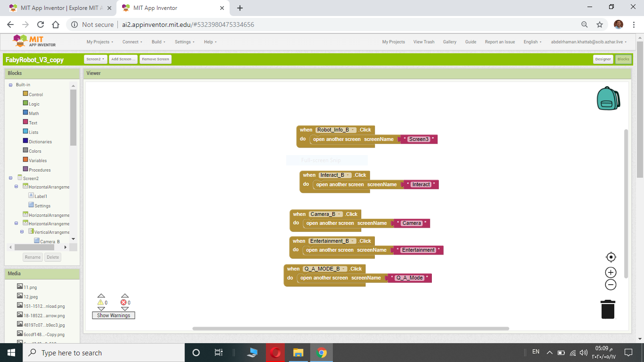This screenshot has height=362, width=644.
Task: Open the Control blocks drawer
Action: [x=36, y=94]
